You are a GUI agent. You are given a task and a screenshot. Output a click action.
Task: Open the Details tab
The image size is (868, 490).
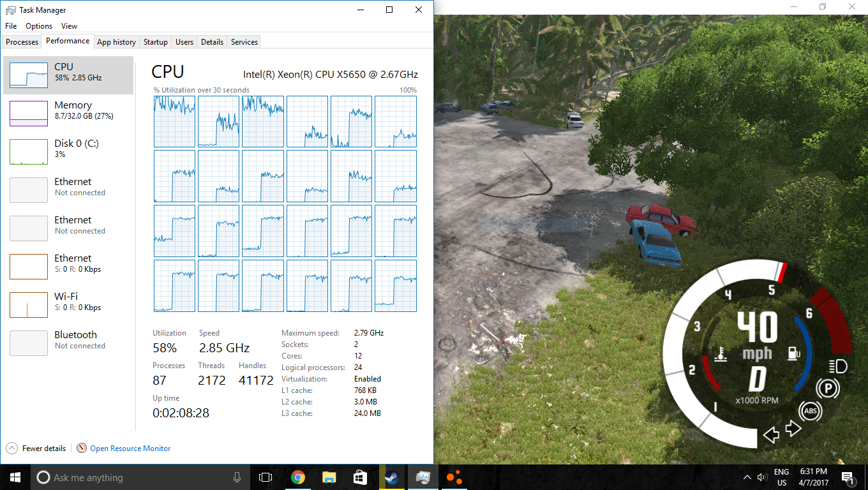click(212, 42)
